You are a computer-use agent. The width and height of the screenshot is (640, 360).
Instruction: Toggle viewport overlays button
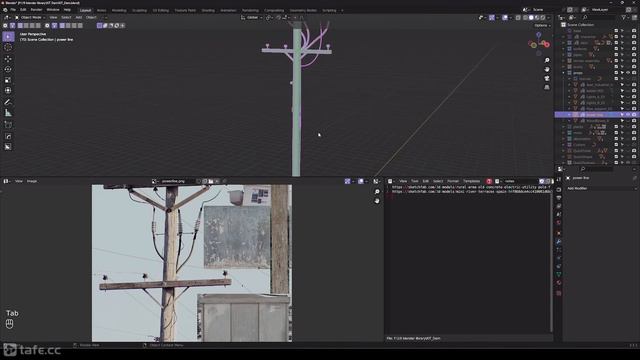tap(505, 18)
